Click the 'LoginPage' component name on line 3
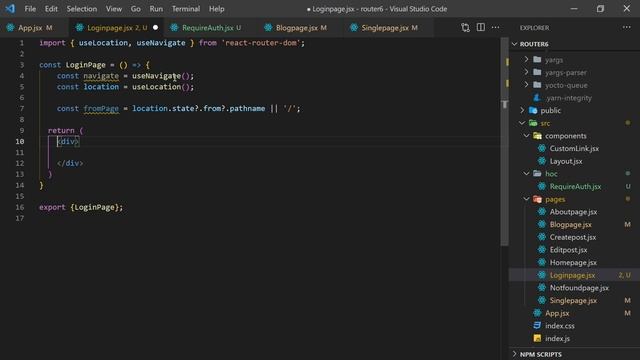The image size is (640, 360). coord(85,65)
